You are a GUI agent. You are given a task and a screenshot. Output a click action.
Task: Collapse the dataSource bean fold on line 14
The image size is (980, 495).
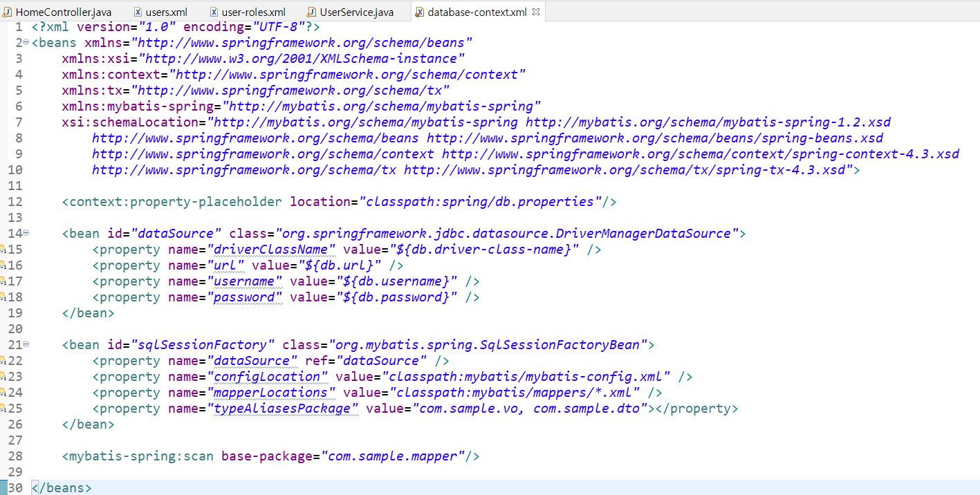point(26,233)
